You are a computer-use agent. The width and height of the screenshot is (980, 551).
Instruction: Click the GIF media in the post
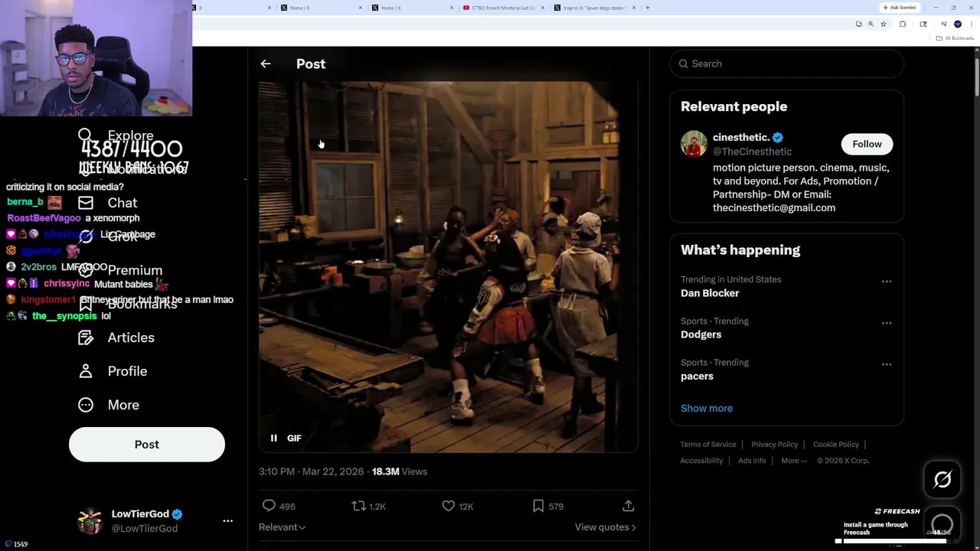[448, 267]
